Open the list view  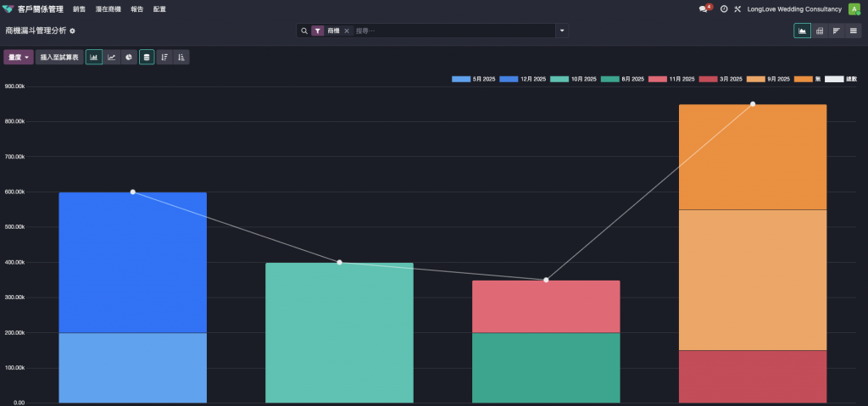(x=854, y=31)
